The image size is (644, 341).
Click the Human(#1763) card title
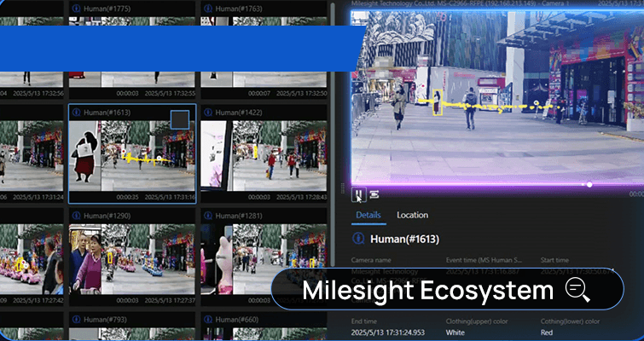[239, 9]
